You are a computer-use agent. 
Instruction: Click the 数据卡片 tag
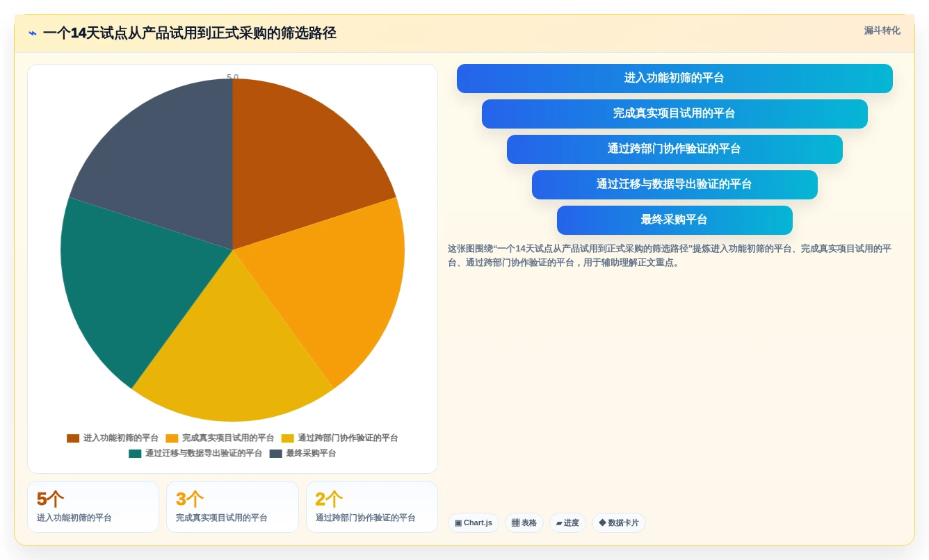(x=619, y=523)
